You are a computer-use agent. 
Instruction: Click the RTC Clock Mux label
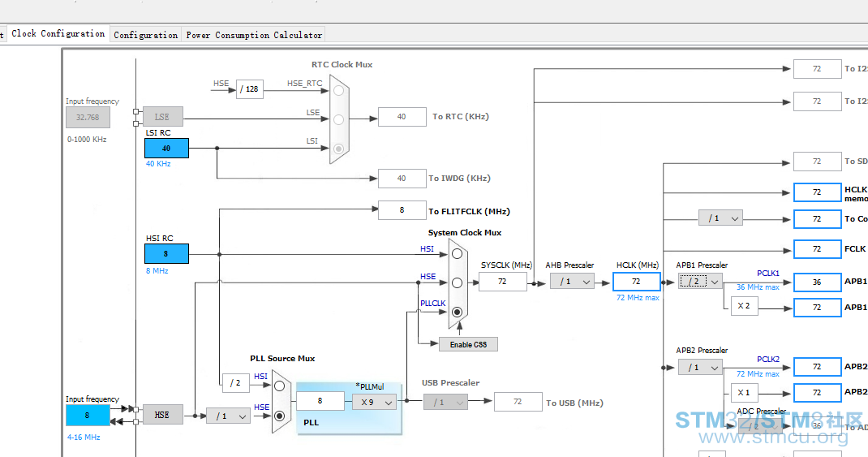coord(342,64)
